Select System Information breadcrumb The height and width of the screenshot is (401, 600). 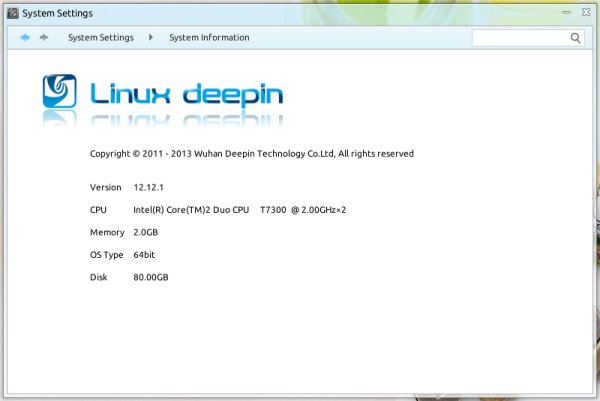(x=209, y=37)
